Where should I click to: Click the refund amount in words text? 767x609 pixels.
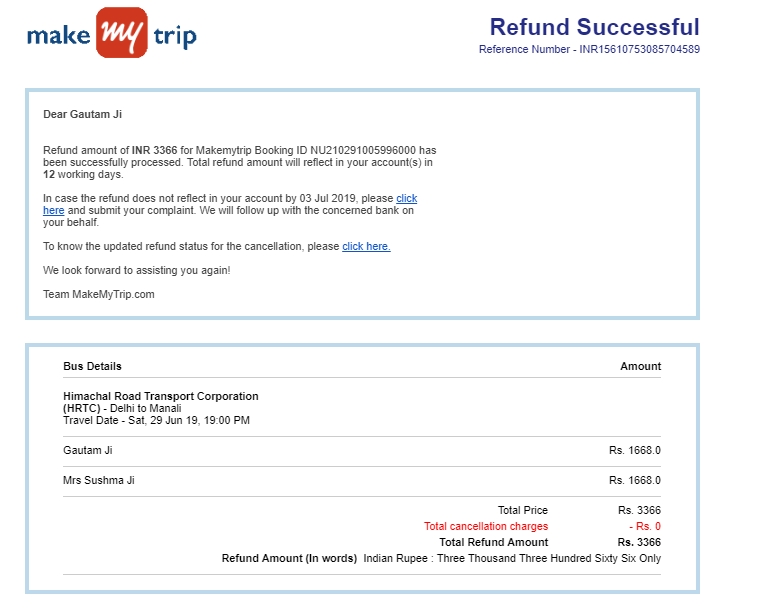point(512,558)
